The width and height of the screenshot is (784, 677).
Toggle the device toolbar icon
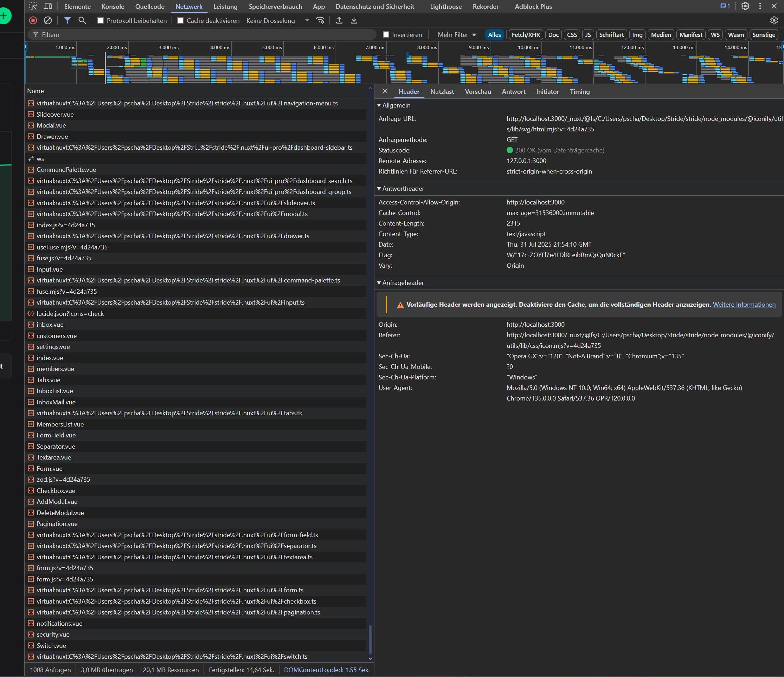pyautogui.click(x=48, y=6)
